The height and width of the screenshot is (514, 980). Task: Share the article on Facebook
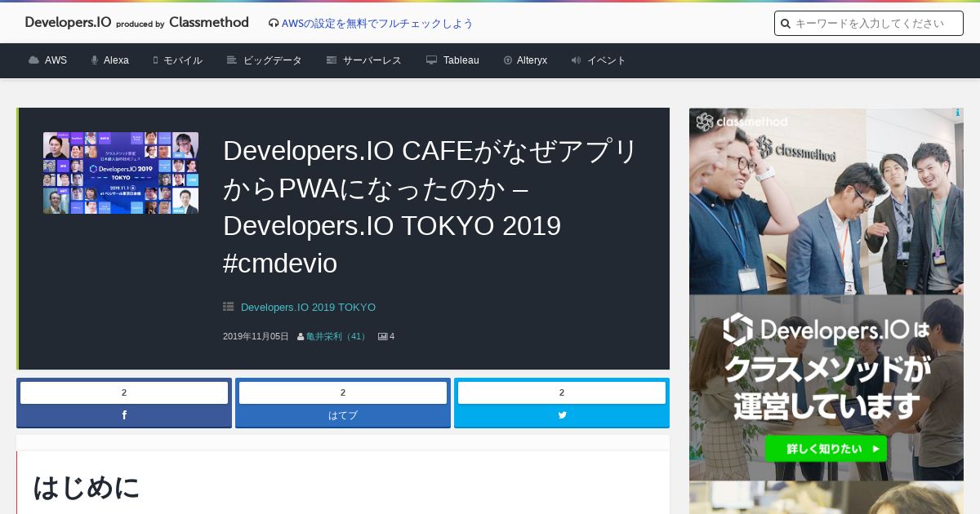124,415
